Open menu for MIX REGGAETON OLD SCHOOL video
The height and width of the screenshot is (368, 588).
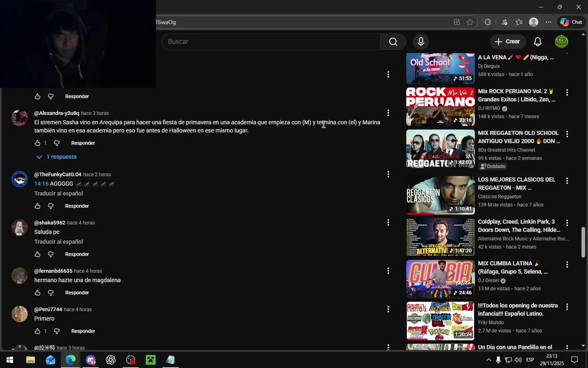click(567, 134)
